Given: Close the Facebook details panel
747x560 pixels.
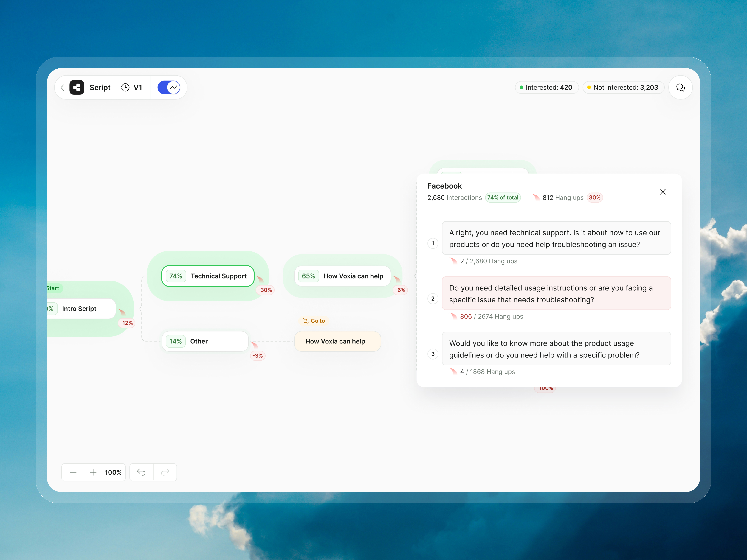Looking at the screenshot, I should pos(663,192).
